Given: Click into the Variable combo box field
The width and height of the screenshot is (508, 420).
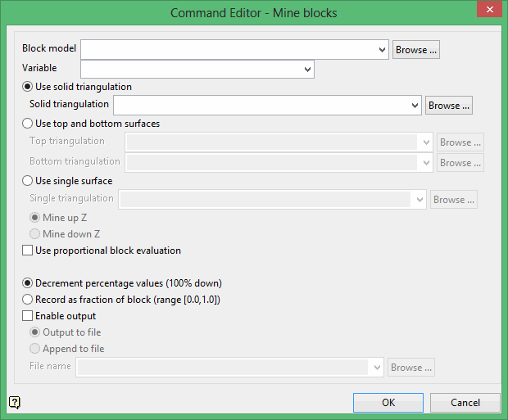Looking at the screenshot, I should click(x=191, y=69).
